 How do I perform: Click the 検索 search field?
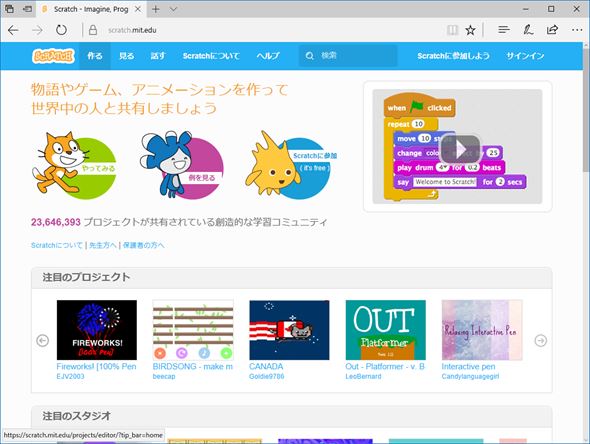coord(348,56)
